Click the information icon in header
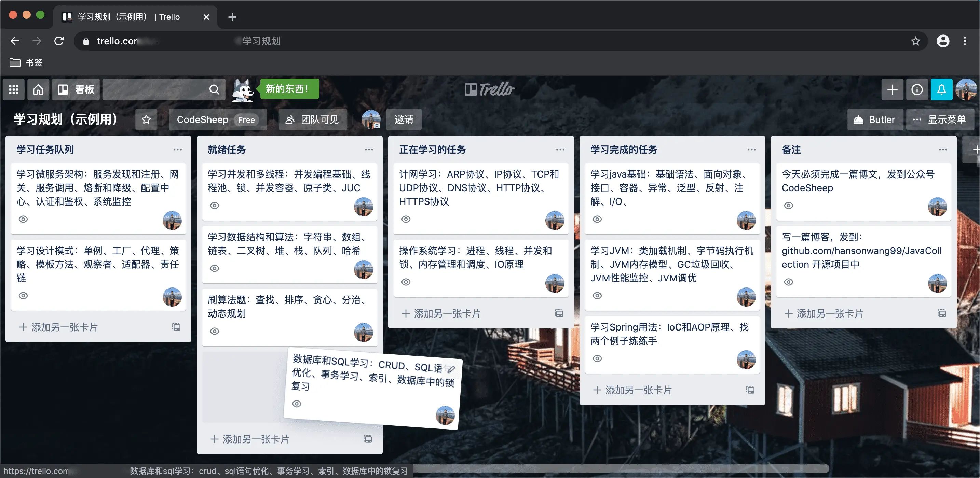 [917, 89]
